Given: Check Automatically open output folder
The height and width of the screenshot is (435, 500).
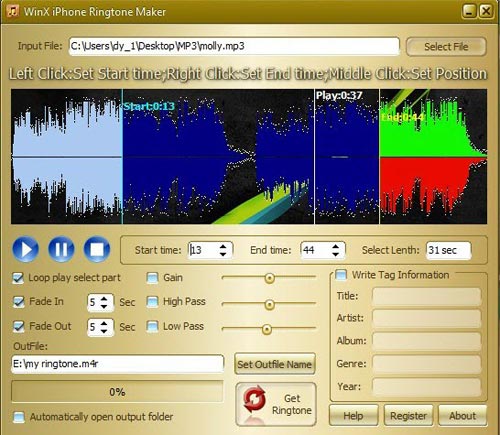Looking at the screenshot, I should 19,417.
